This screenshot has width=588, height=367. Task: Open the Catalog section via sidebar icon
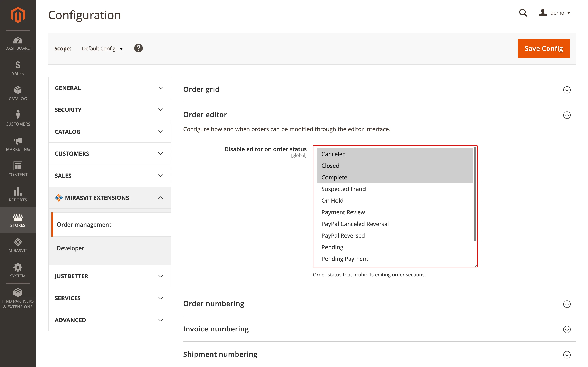pyautogui.click(x=18, y=93)
